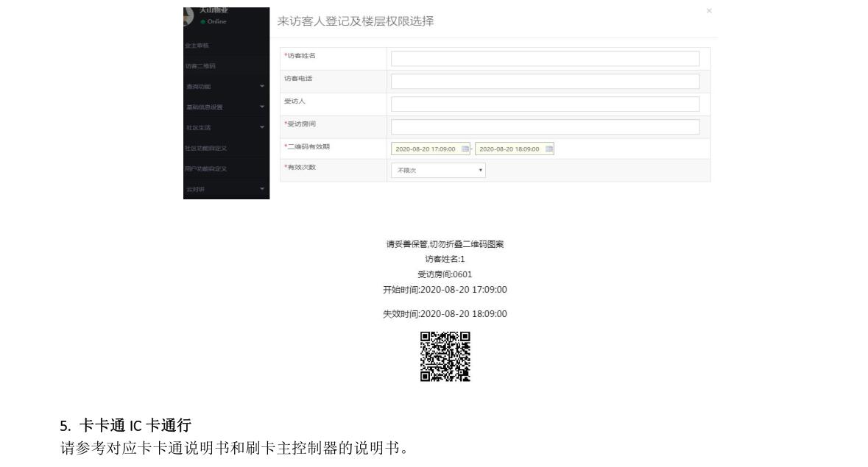Image resolution: width=868 pixels, height=467 pixels.
Task: Focus the 受访房间 input field
Action: point(546,126)
